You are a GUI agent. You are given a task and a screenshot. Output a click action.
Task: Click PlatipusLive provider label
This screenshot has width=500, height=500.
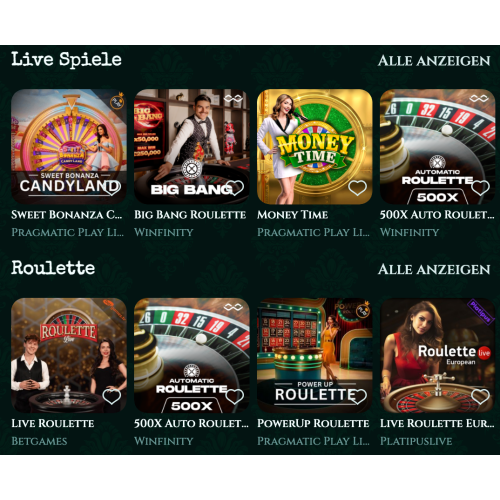(416, 441)
